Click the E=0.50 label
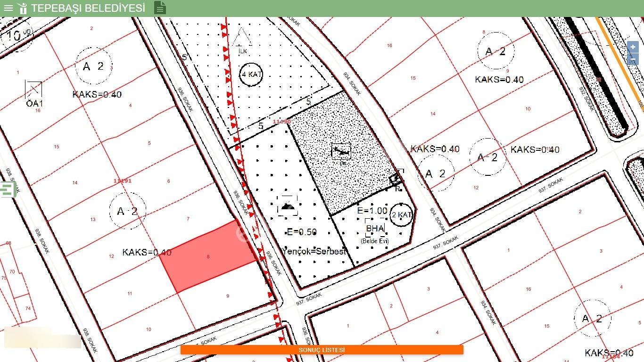The width and height of the screenshot is (644, 362). coord(302,232)
